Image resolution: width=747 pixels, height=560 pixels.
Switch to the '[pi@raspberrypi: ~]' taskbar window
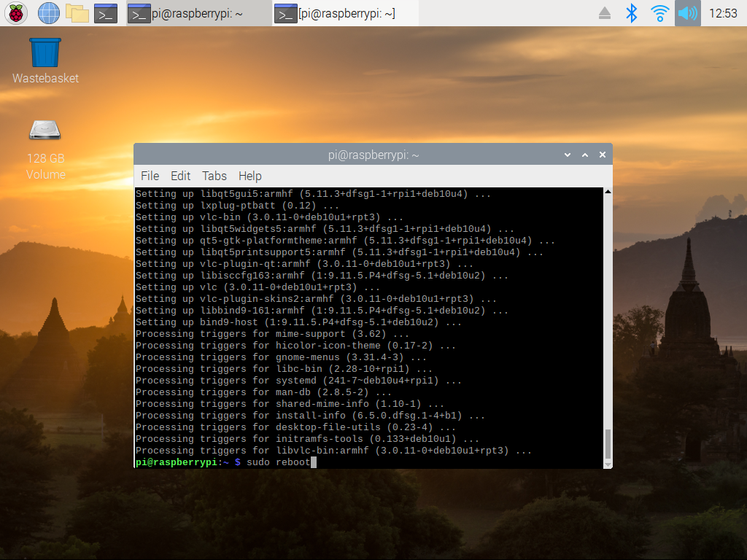point(345,13)
